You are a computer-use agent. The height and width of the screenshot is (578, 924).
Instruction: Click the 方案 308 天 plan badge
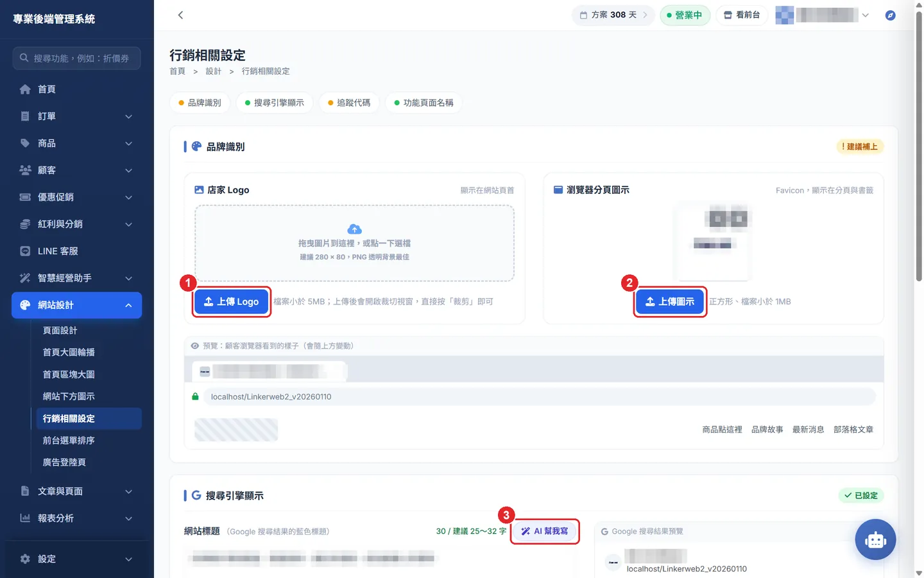tap(613, 15)
